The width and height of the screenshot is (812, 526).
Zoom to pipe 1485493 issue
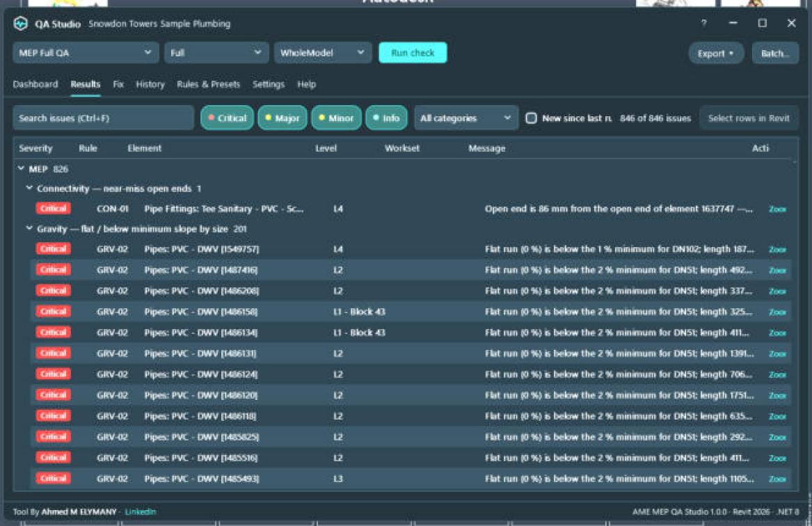pyautogui.click(x=777, y=479)
